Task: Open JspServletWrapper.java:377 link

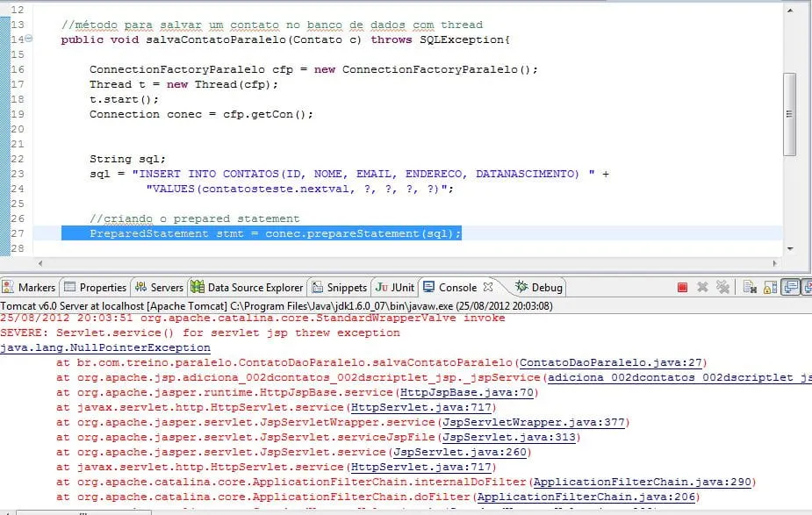Action: pyautogui.click(x=534, y=422)
